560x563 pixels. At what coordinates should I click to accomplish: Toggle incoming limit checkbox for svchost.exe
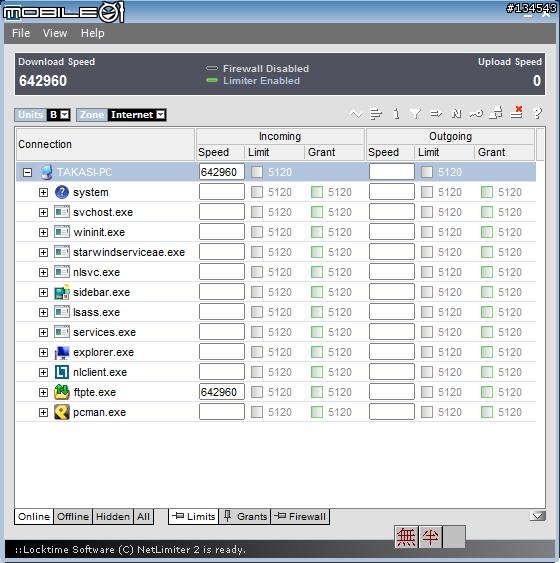257,212
